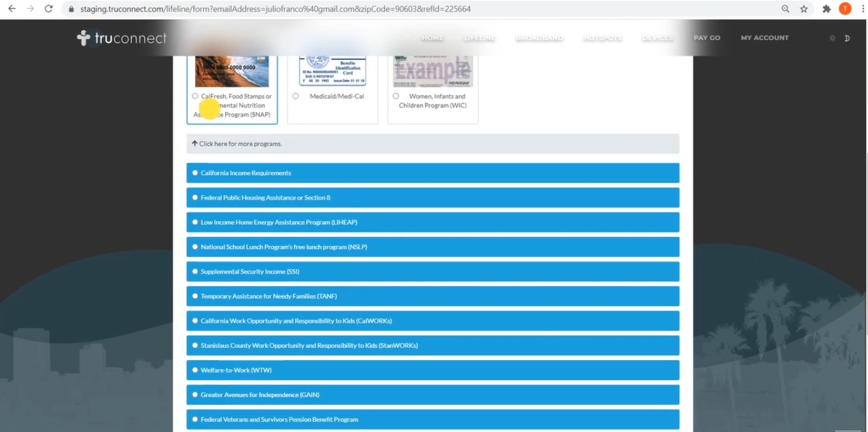This screenshot has height=432, width=868.
Task: Switch to light mode sun icon
Action: click(x=832, y=39)
